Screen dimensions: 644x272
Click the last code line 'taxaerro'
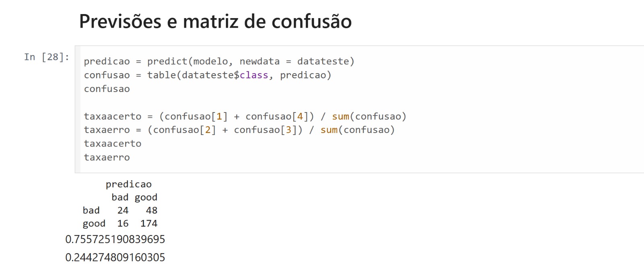point(107,157)
